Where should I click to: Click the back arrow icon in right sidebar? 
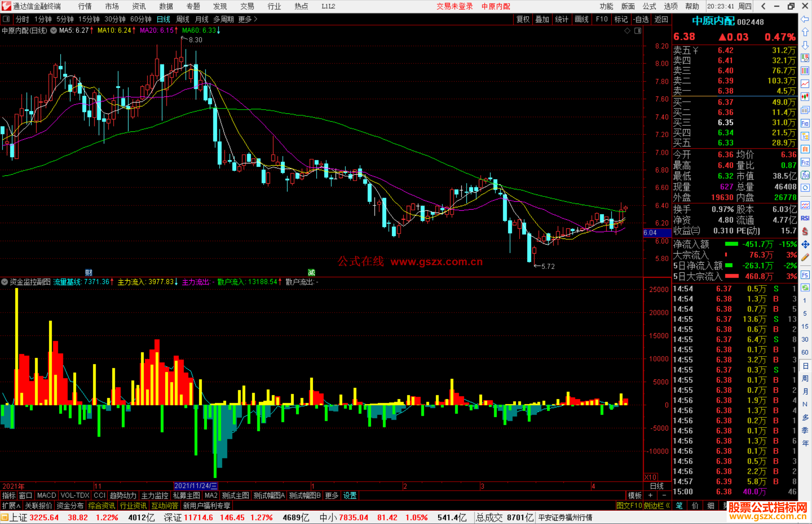[805, 19]
